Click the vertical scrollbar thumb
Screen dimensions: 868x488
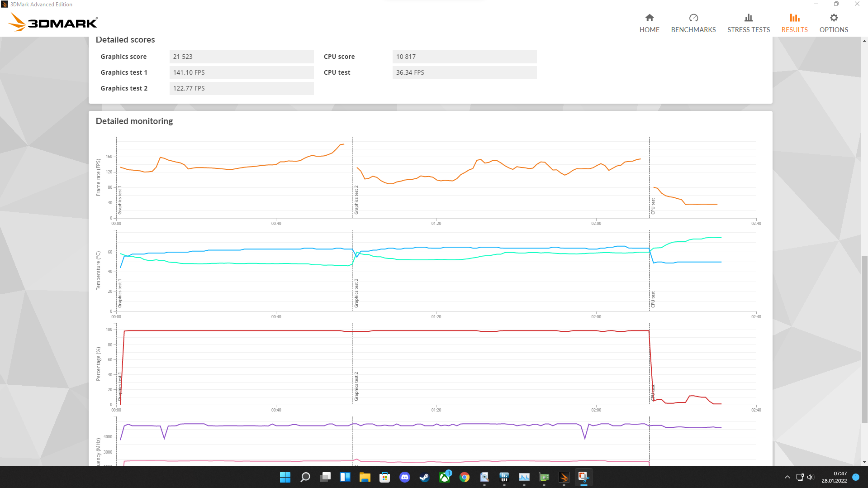pyautogui.click(x=864, y=340)
